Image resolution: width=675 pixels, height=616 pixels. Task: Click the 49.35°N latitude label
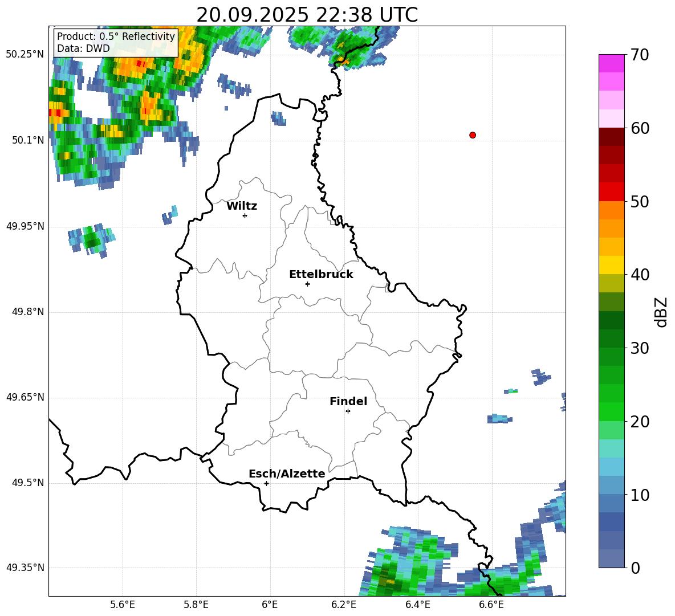(25, 568)
